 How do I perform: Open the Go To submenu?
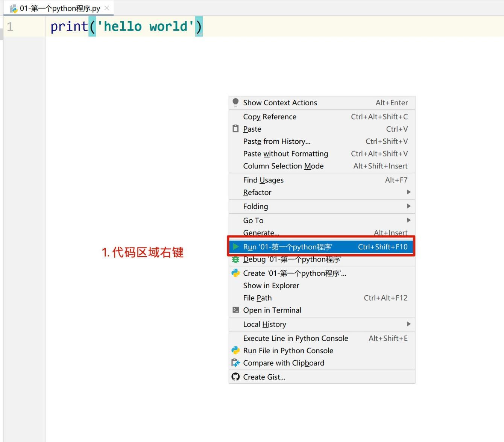[253, 220]
